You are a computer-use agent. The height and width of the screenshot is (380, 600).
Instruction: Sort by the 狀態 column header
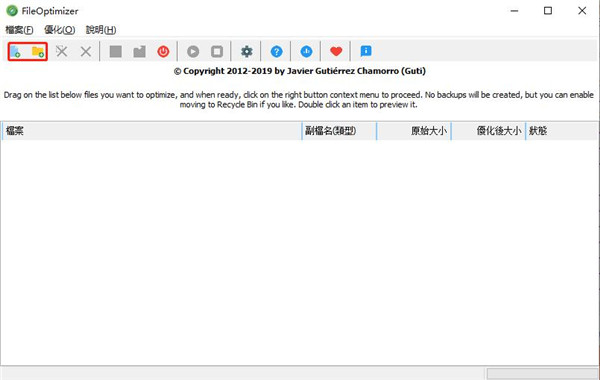pos(561,131)
